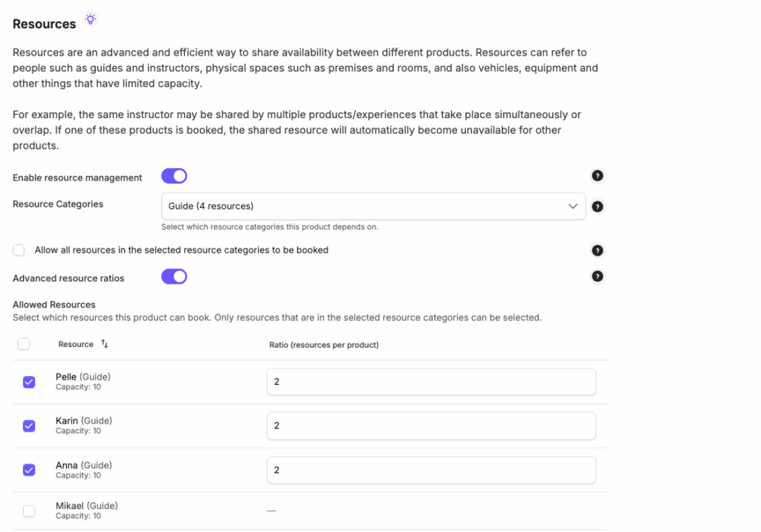
Task: Check Allow all resources to be booked
Action: point(19,250)
